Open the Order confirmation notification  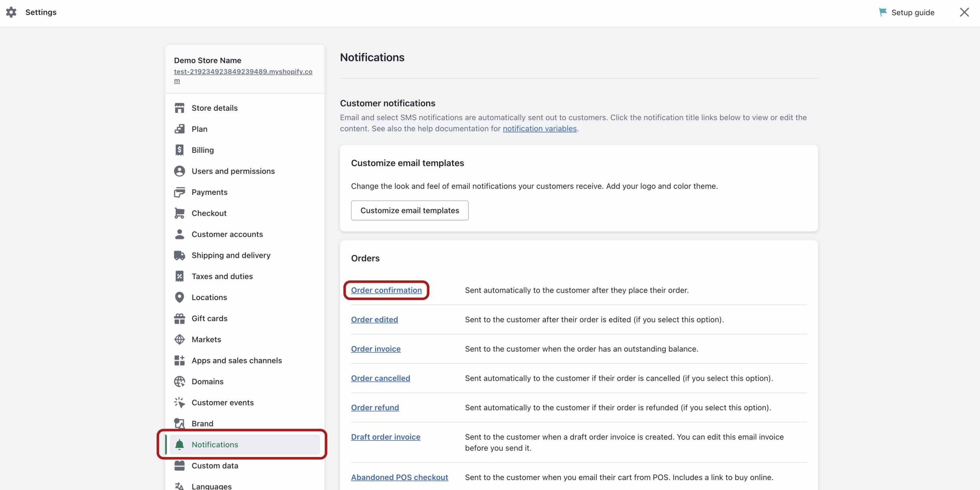point(386,290)
